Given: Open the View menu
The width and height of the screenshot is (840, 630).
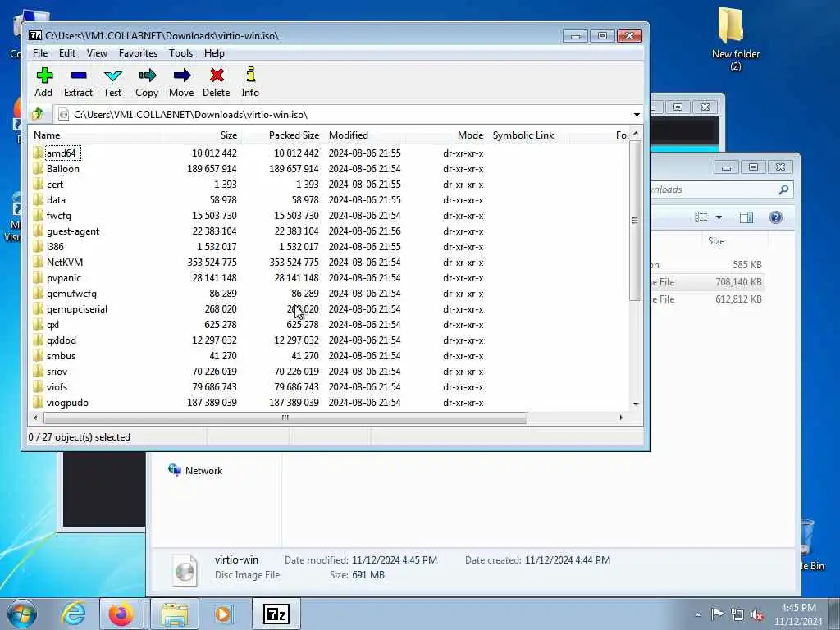Looking at the screenshot, I should click(x=97, y=53).
